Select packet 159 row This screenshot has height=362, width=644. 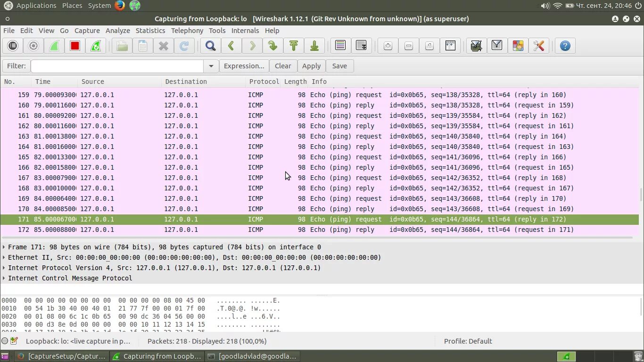(x=320, y=95)
